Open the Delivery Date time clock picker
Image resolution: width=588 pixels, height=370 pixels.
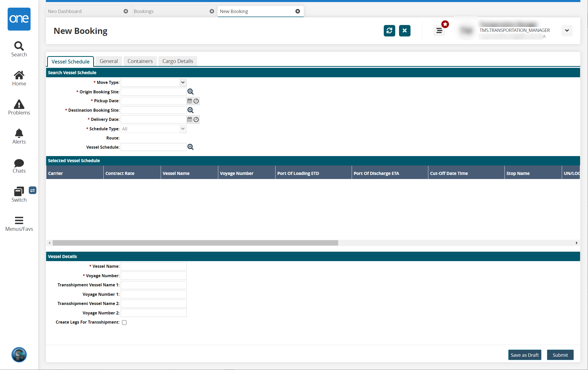196,120
